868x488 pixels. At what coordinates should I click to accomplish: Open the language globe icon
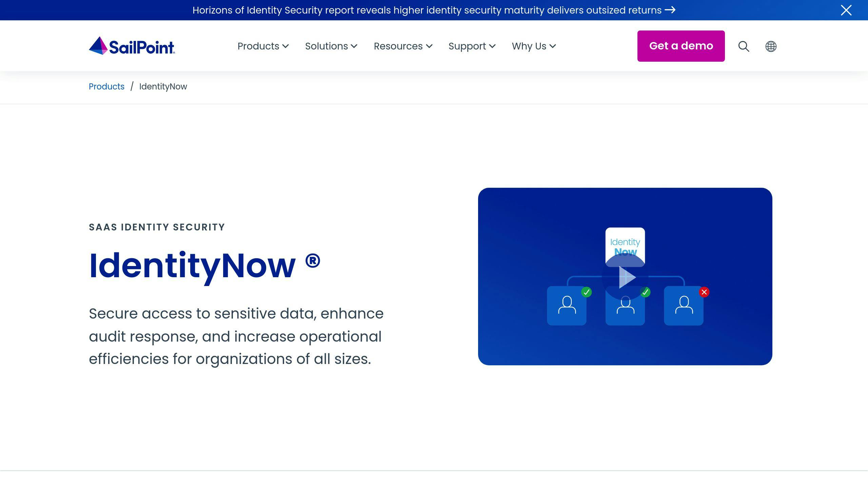click(x=771, y=46)
